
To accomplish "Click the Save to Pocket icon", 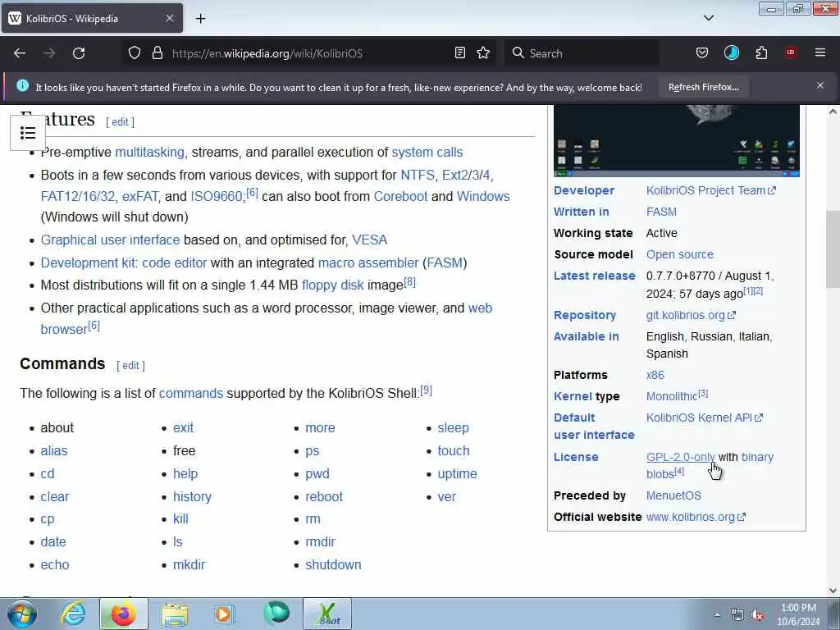I will click(x=702, y=52).
